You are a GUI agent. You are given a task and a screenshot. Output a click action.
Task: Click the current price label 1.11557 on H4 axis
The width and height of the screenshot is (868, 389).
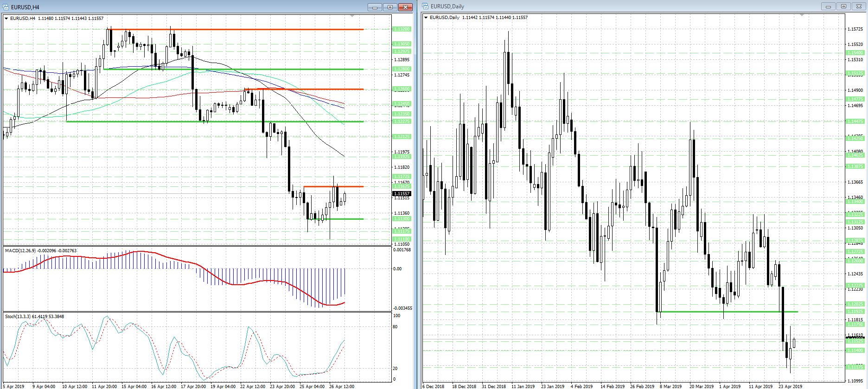tap(402, 194)
